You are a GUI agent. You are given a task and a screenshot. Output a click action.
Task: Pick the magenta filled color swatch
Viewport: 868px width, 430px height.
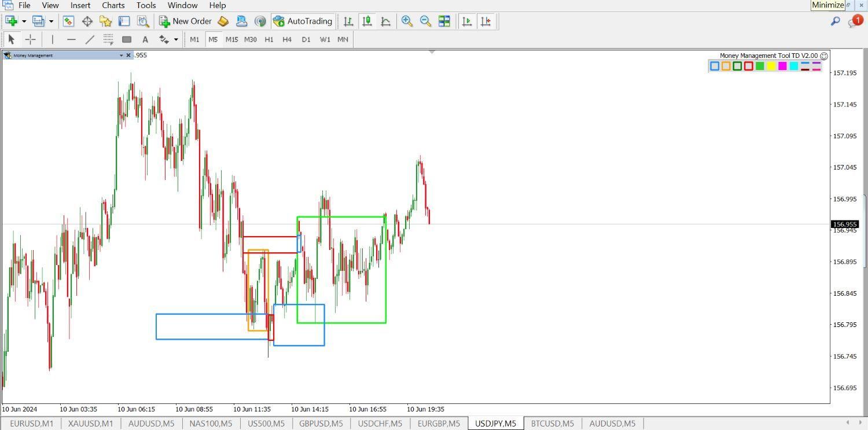[782, 66]
